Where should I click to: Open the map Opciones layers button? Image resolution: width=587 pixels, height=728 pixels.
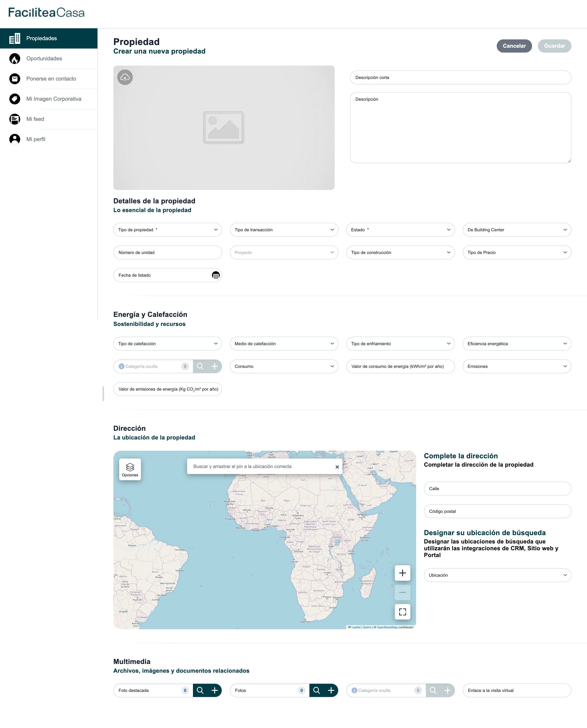[x=130, y=469]
